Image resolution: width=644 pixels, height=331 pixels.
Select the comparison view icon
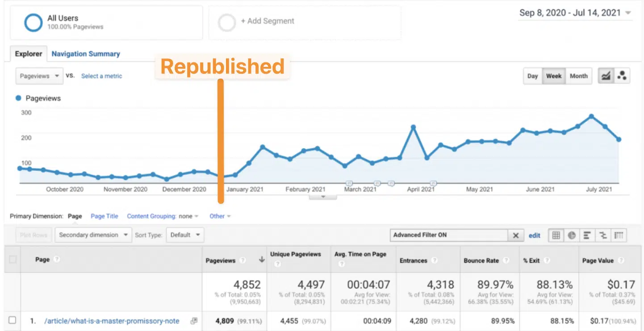603,235
